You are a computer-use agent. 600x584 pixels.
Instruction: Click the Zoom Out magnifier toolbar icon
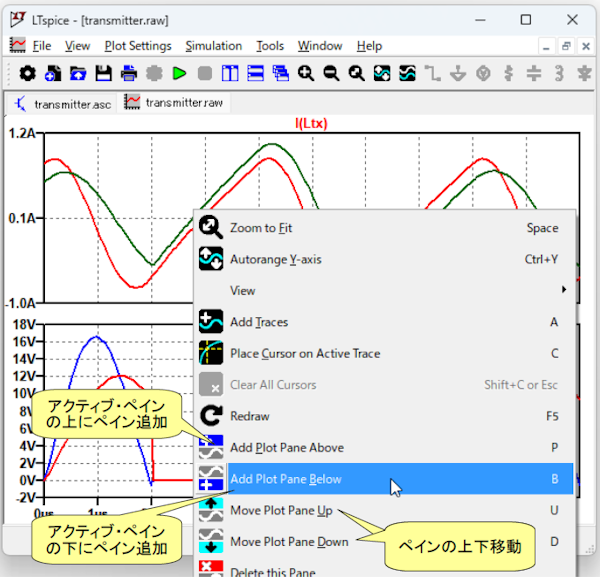[x=330, y=73]
